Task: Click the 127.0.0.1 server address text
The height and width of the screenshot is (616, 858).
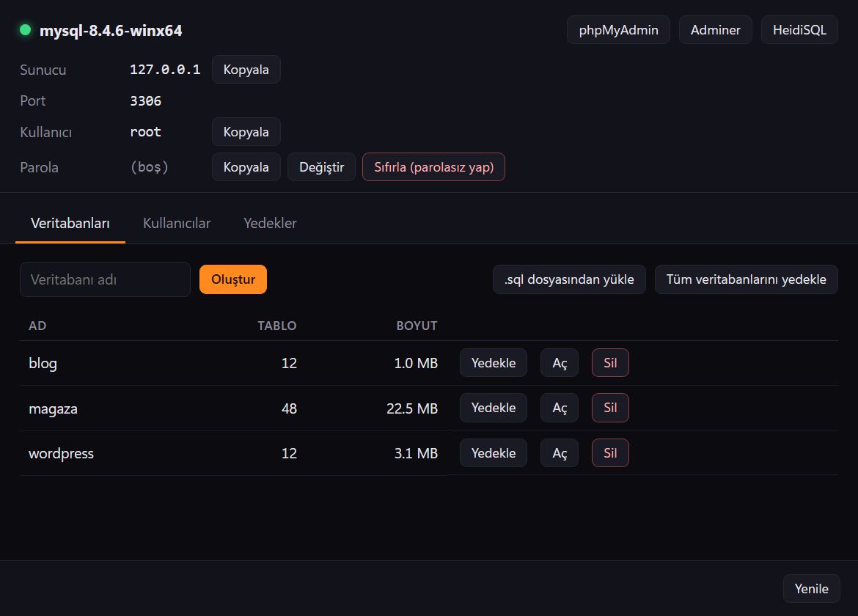Action: [x=165, y=70]
